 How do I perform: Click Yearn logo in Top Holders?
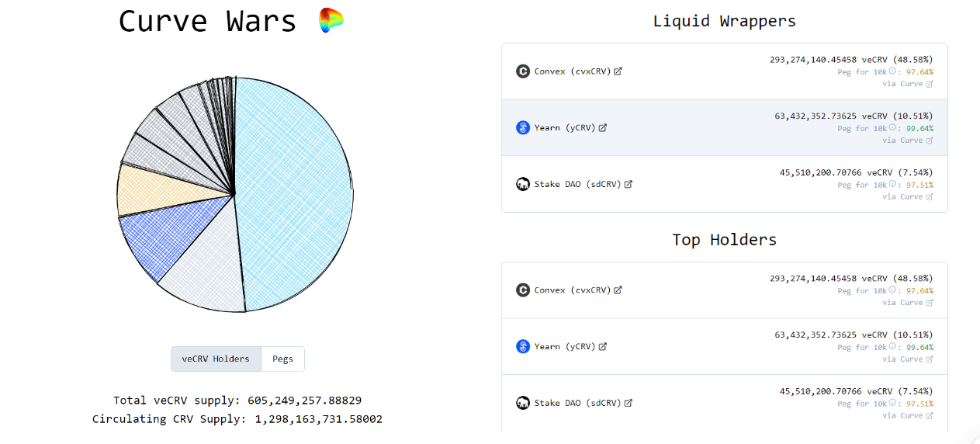pyautogui.click(x=523, y=346)
